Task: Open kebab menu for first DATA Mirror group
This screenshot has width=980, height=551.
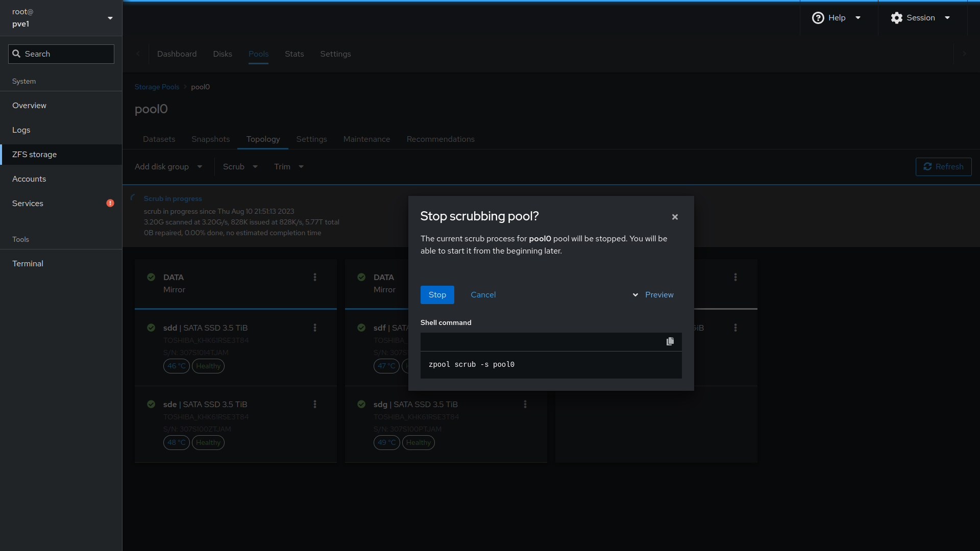Action: click(x=315, y=277)
